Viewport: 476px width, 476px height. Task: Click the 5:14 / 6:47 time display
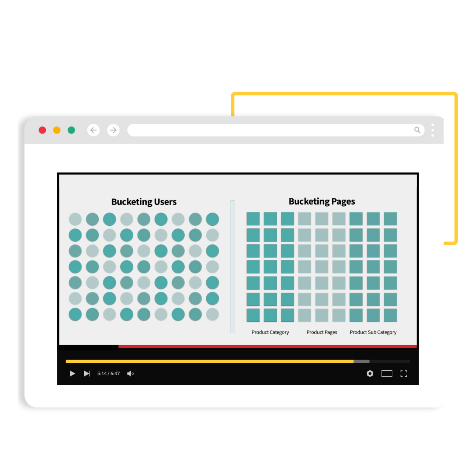(108, 373)
